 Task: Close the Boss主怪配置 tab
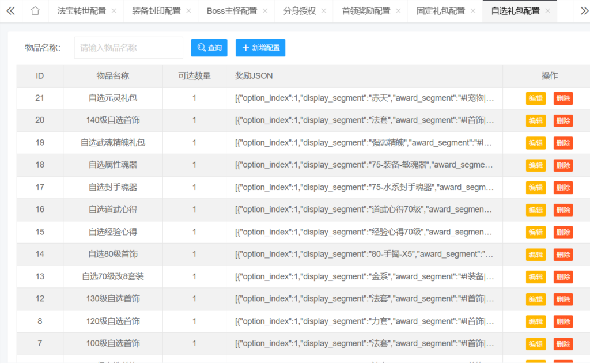pyautogui.click(x=265, y=11)
